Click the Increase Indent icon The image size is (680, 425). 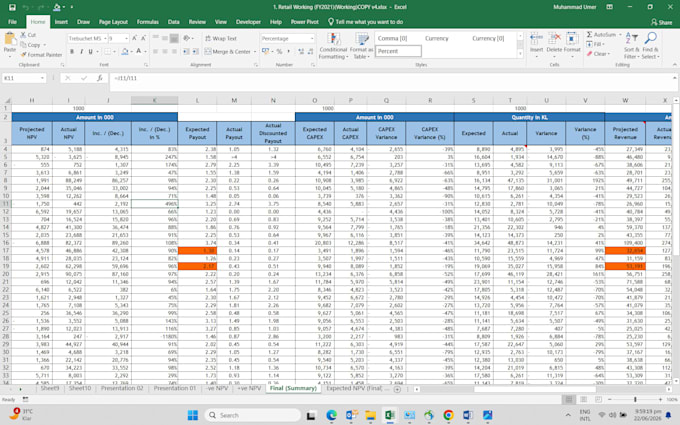pyautogui.click(x=196, y=51)
